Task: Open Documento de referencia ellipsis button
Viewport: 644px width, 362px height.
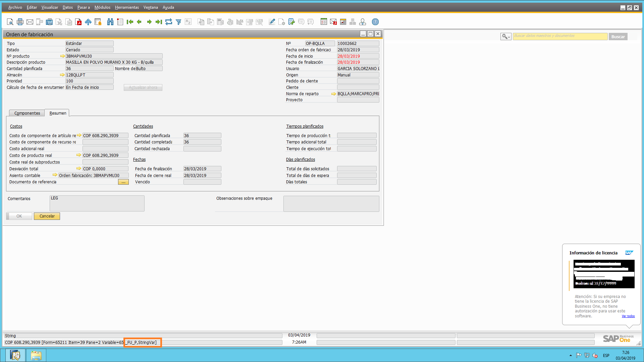Action: point(123,182)
